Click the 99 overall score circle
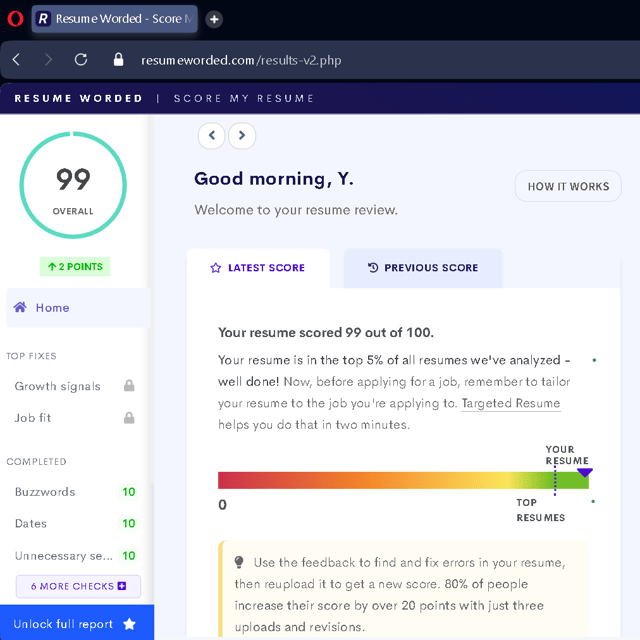 point(73,185)
